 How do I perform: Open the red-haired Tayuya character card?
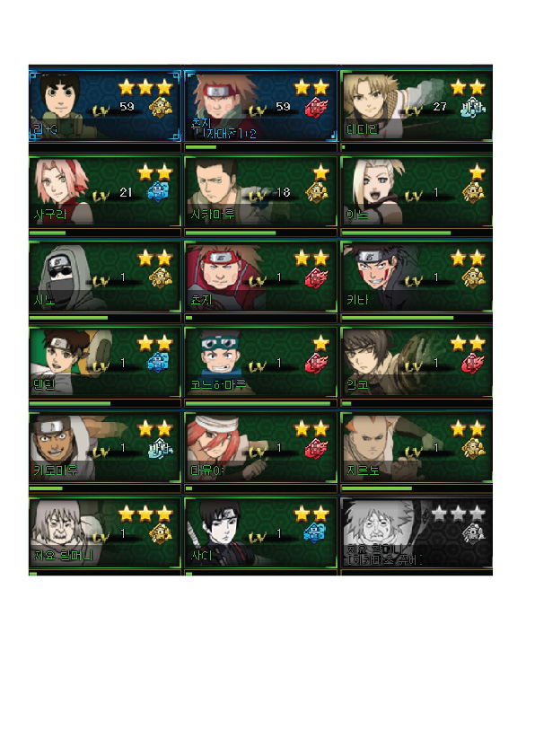point(260,446)
